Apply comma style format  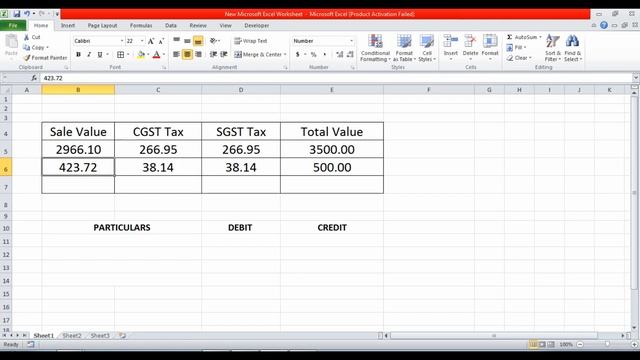[324, 54]
